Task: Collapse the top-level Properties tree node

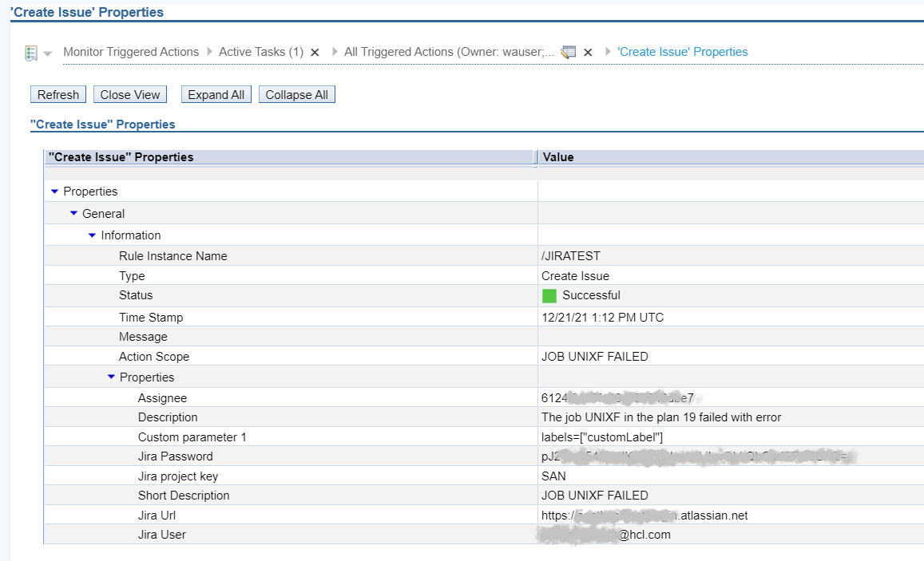Action: click(x=54, y=192)
